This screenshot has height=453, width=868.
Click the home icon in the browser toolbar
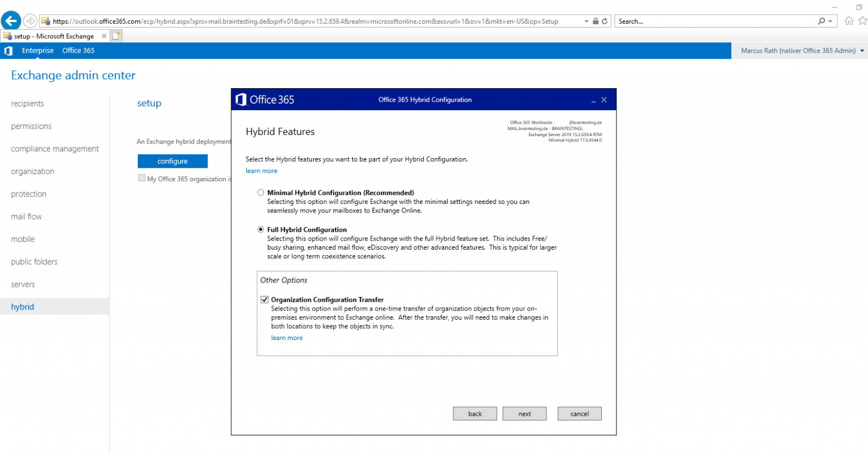(849, 20)
